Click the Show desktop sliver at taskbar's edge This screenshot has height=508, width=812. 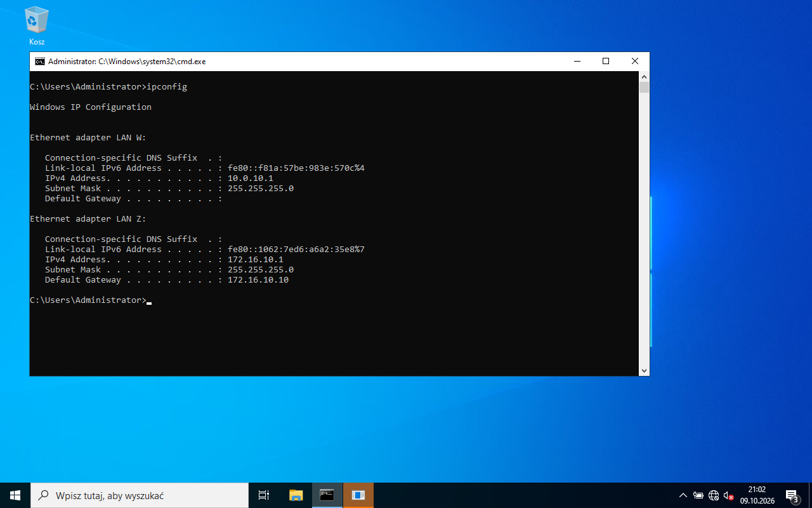tap(810, 495)
